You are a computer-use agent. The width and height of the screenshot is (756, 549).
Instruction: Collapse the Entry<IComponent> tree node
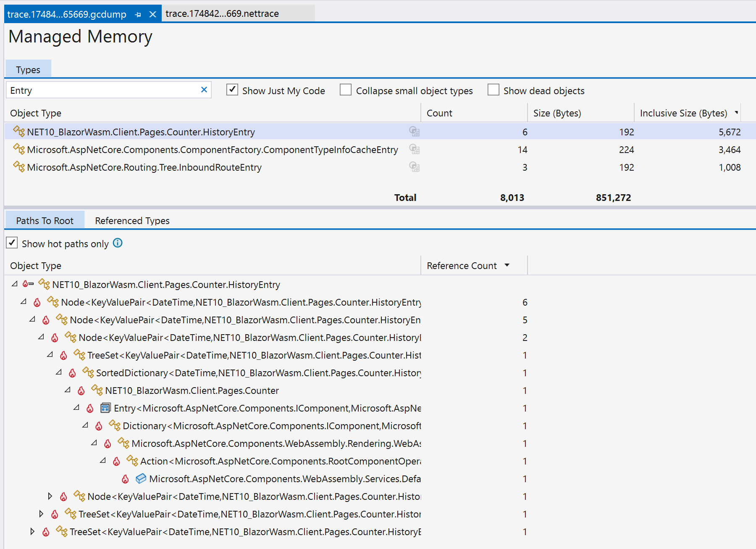[76, 407]
